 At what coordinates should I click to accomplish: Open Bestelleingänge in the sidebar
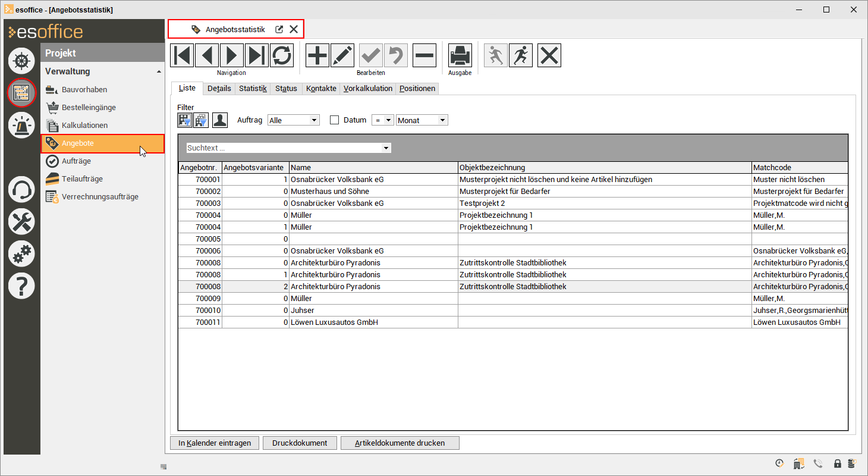coord(89,108)
